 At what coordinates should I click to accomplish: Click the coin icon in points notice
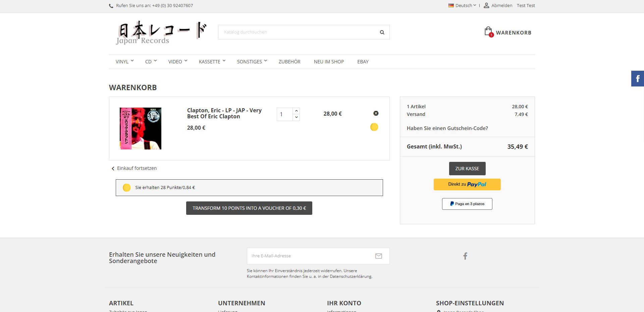tap(127, 188)
